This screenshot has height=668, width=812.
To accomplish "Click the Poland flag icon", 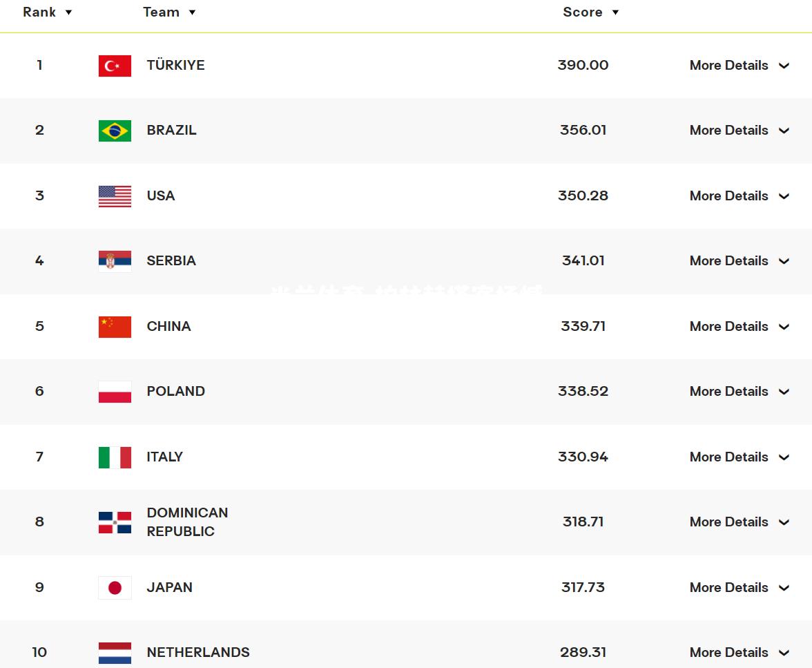I will tap(115, 392).
